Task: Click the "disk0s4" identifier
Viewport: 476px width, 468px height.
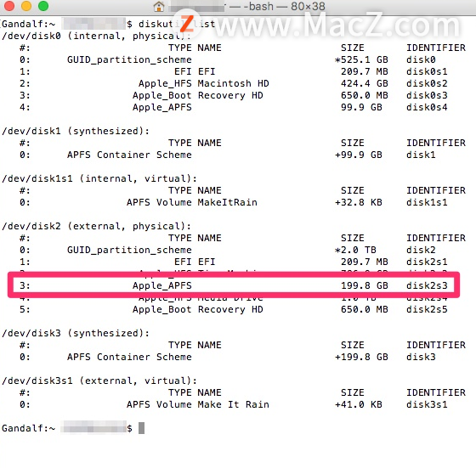Action: coord(427,107)
